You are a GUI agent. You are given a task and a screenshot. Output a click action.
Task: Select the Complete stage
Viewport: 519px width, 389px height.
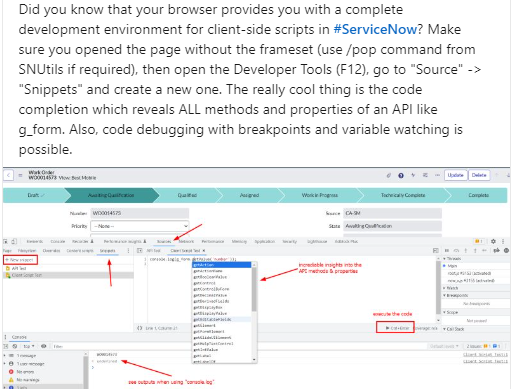click(x=479, y=195)
